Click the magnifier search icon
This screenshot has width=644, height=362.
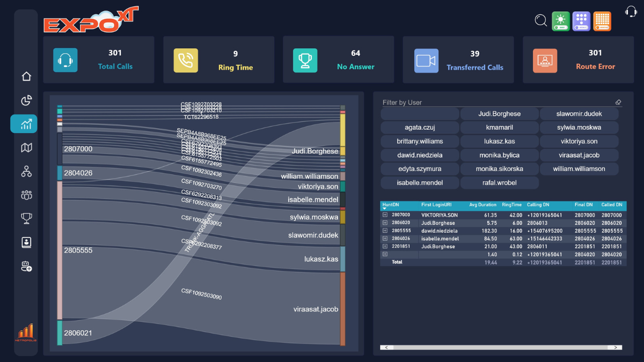540,21
